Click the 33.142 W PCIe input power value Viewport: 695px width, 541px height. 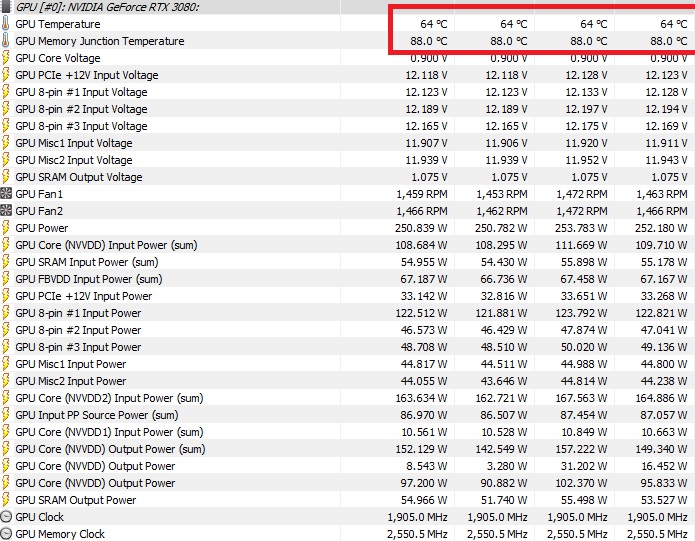click(424, 296)
